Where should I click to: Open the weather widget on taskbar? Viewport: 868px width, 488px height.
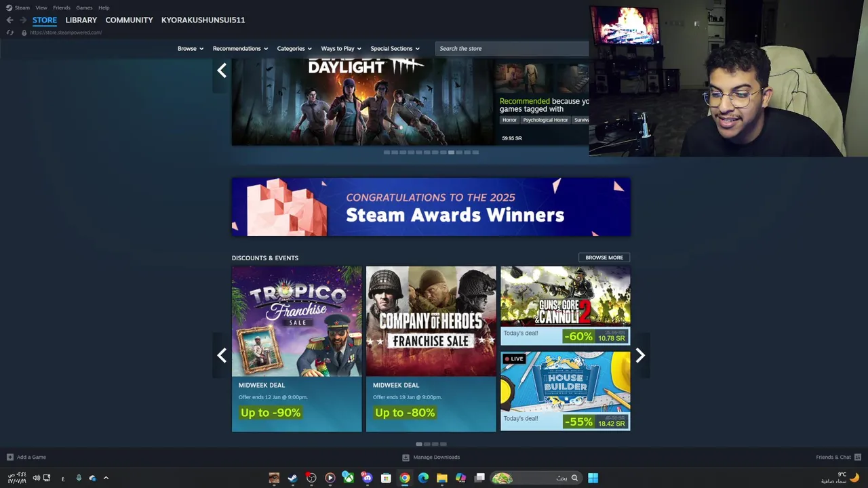pyautogui.click(x=840, y=478)
